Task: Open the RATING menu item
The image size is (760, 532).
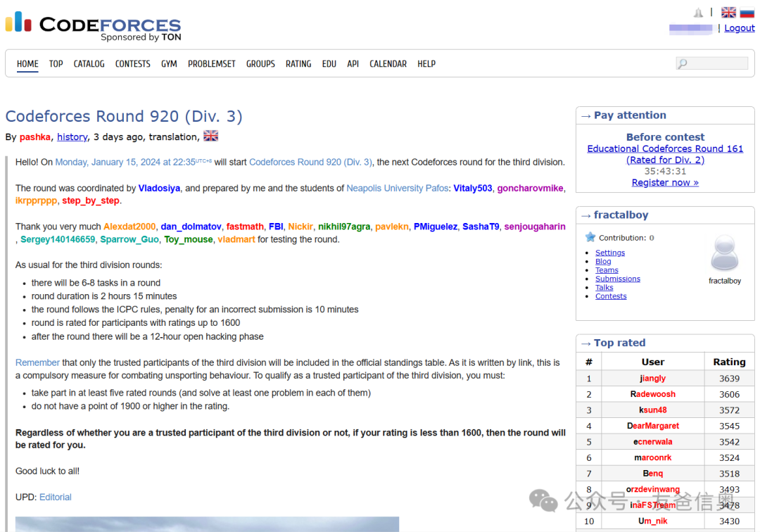Action: 298,64
